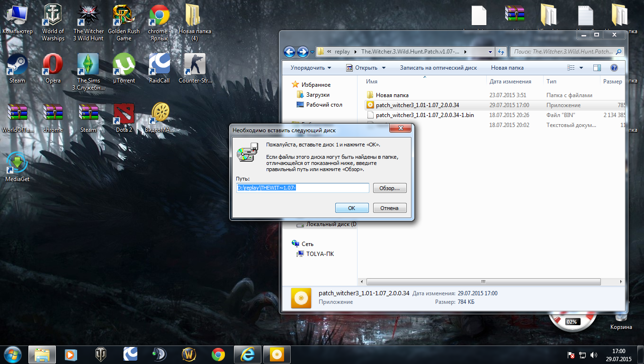Expand arrow after replay in address bar
Image resolution: width=644 pixels, height=364 pixels.
[x=356, y=52]
